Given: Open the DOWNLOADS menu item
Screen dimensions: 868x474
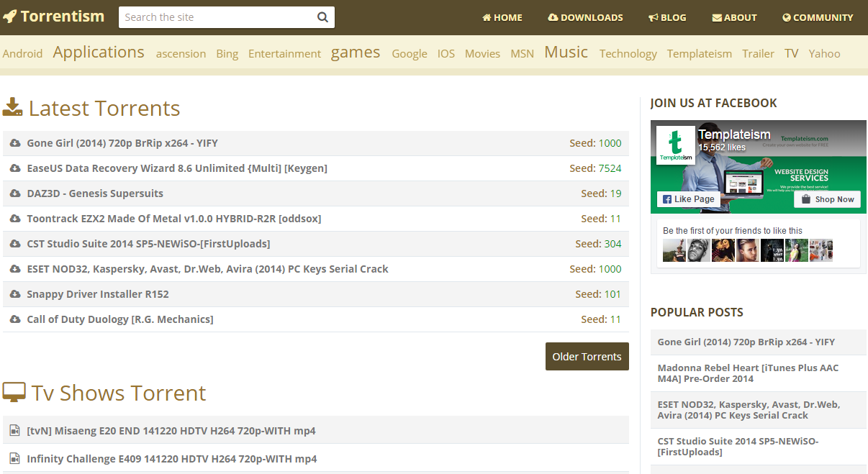Looking at the screenshot, I should (x=585, y=17).
